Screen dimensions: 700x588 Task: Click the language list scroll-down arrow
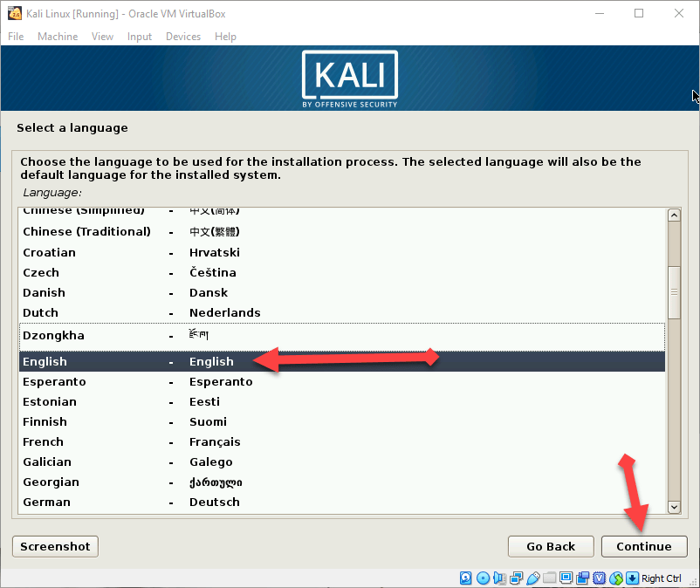(673, 506)
